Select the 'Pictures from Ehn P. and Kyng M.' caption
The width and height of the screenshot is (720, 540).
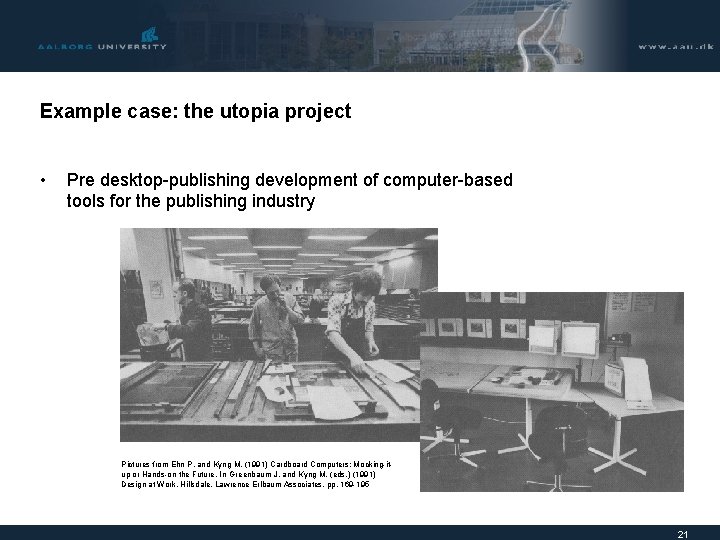(256, 464)
